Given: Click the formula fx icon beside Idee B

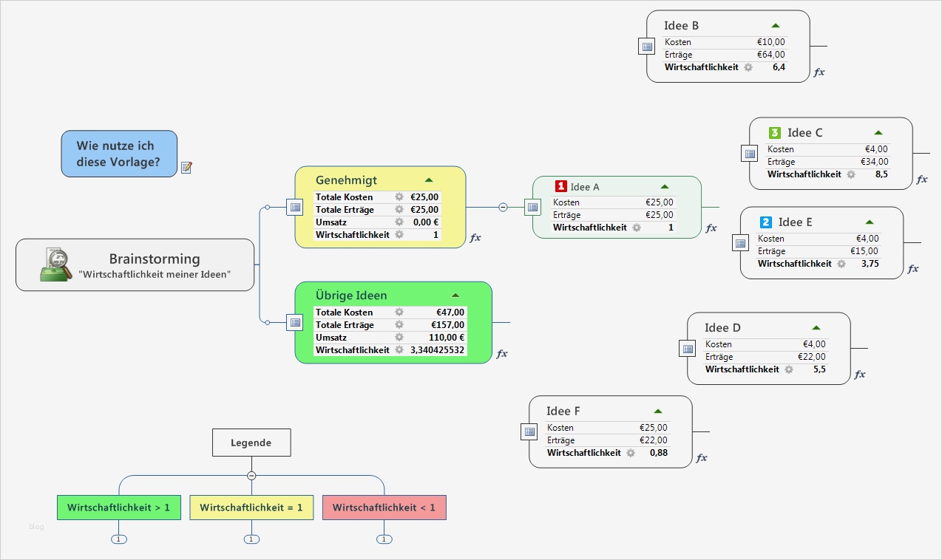Looking at the screenshot, I should tap(819, 72).
